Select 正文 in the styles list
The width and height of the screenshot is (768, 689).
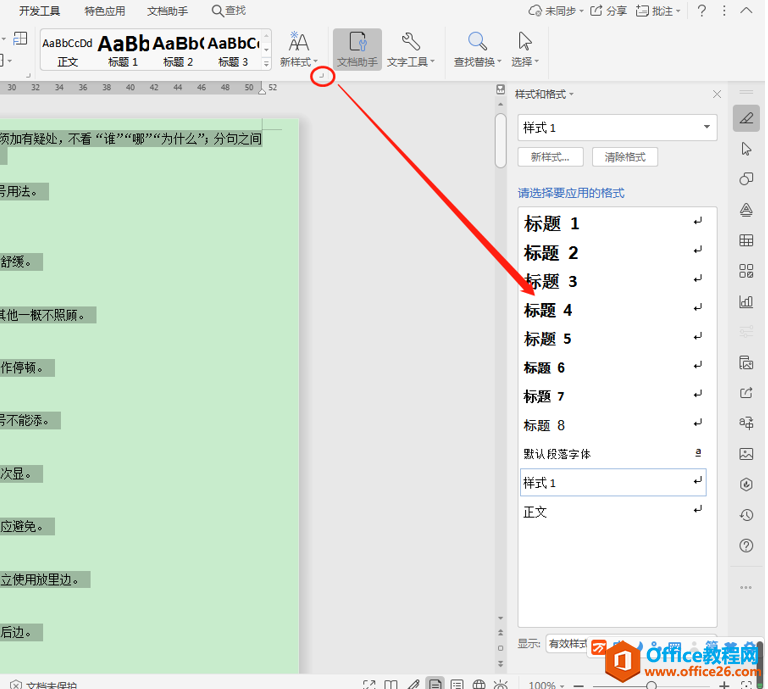[x=613, y=512]
